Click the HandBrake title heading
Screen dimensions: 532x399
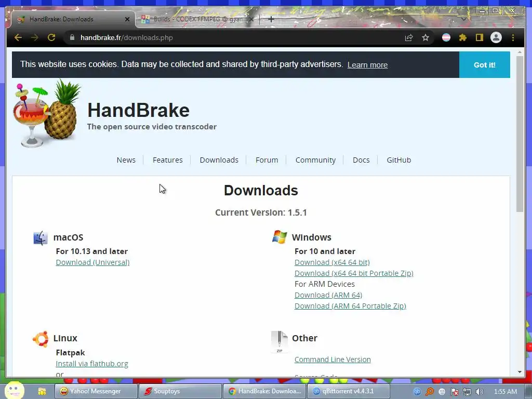click(x=138, y=110)
